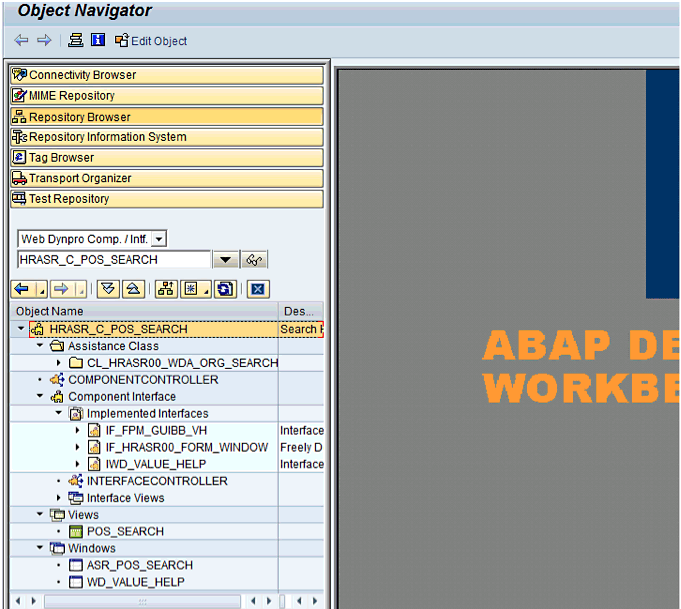Expand the IF_FPM_GUIBB_VH interface node
The image size is (681, 609).
pos(78,431)
